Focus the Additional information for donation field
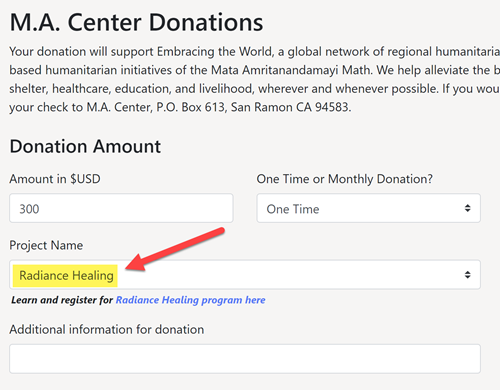This screenshot has width=500, height=390. [245, 359]
